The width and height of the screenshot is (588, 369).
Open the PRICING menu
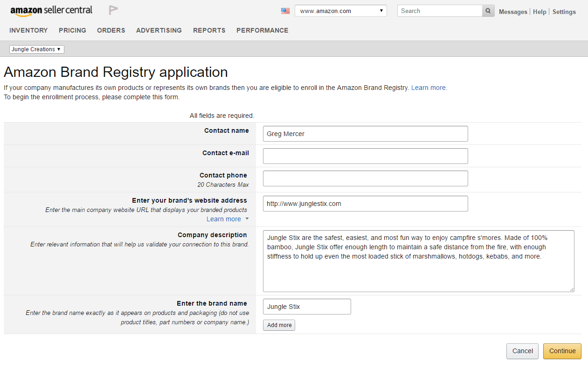click(x=72, y=30)
